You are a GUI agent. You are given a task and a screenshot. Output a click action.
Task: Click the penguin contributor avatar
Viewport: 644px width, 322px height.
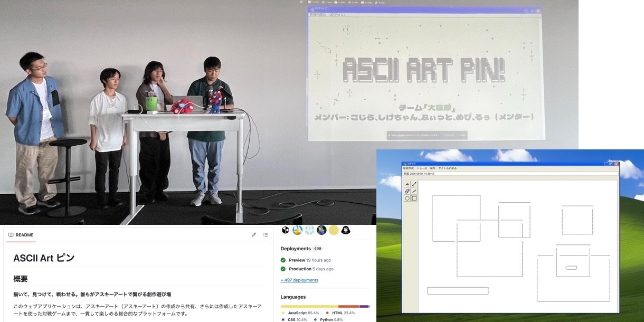(x=346, y=230)
